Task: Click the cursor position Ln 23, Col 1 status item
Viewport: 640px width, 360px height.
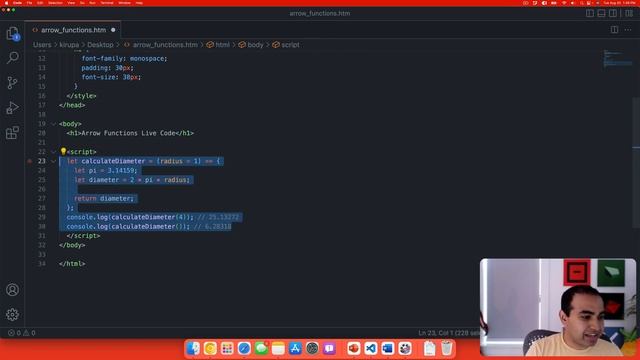Action: 449,333
